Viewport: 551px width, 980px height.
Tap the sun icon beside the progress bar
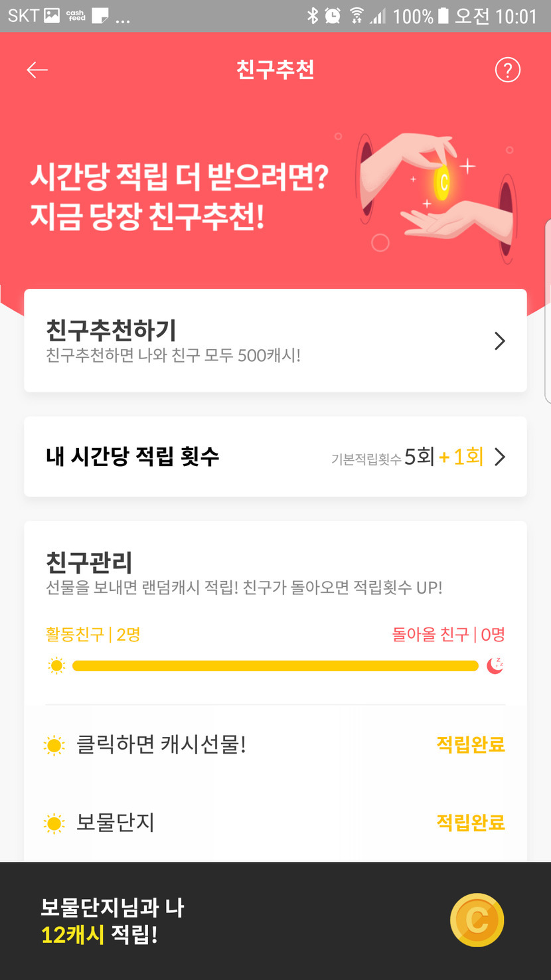(x=56, y=665)
